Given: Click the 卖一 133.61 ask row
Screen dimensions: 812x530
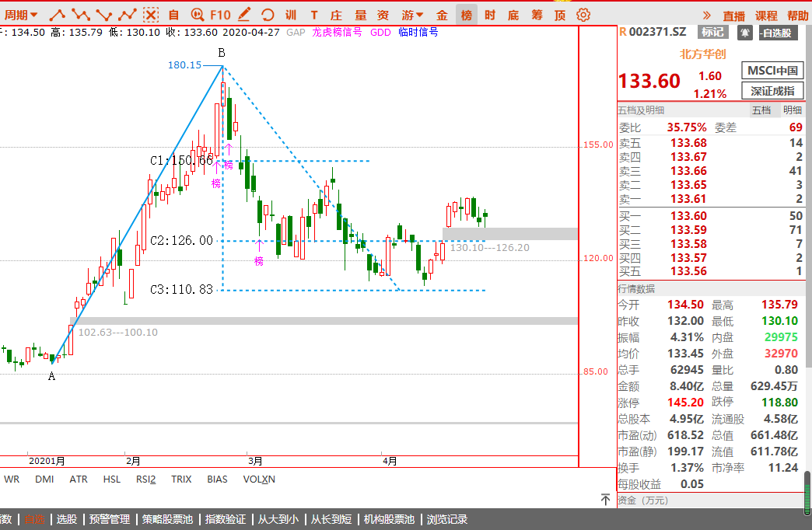Looking at the screenshot, I should pos(711,199).
